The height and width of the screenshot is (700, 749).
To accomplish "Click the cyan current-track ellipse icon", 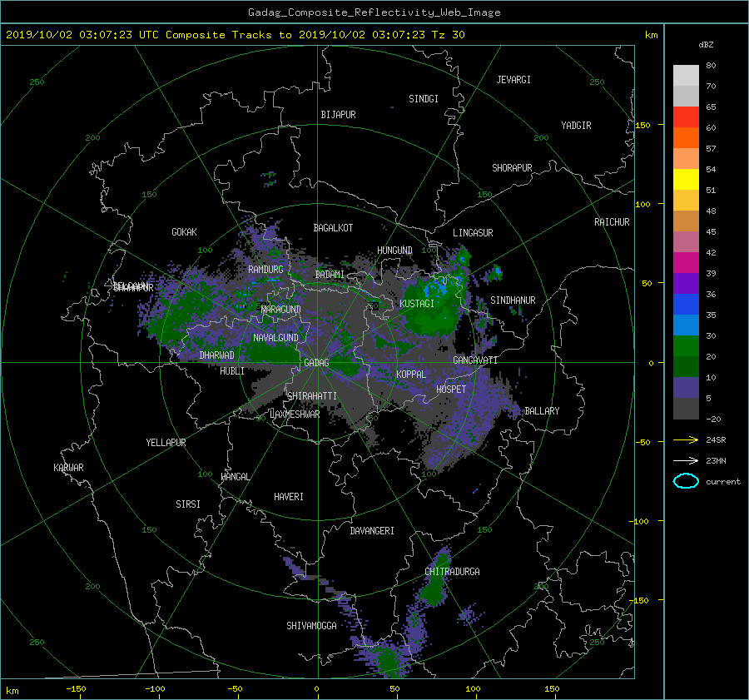I will coord(686,481).
